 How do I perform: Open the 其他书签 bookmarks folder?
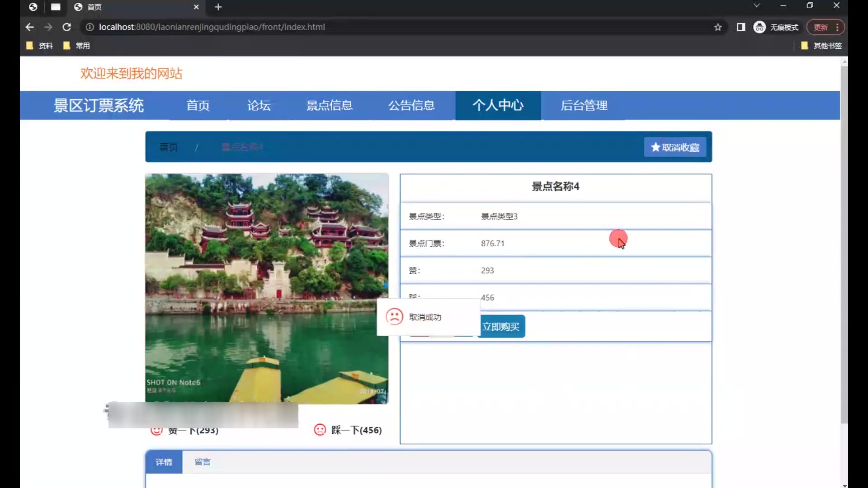(x=821, y=46)
